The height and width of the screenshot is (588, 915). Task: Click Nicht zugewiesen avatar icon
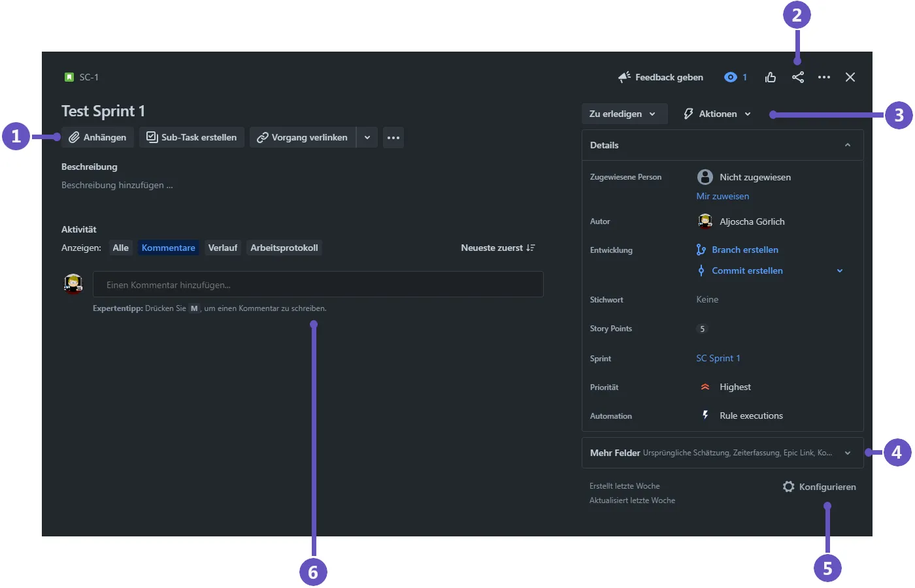tap(705, 177)
